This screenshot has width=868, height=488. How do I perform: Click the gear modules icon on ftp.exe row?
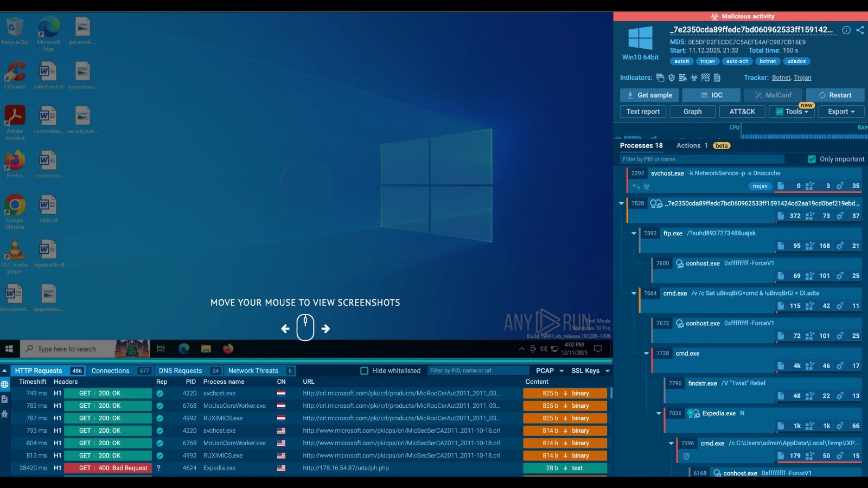click(840, 246)
